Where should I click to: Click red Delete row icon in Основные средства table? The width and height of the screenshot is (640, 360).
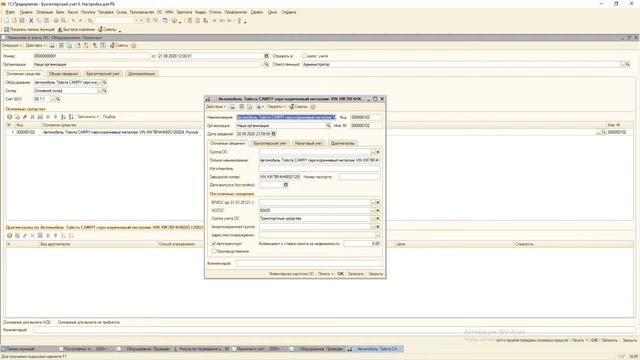(x=32, y=117)
